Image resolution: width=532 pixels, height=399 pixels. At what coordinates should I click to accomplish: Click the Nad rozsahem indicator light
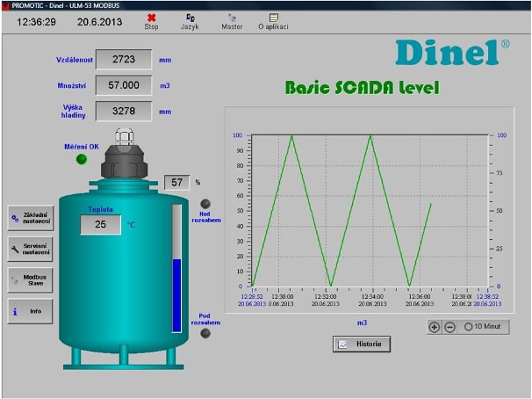205,204
